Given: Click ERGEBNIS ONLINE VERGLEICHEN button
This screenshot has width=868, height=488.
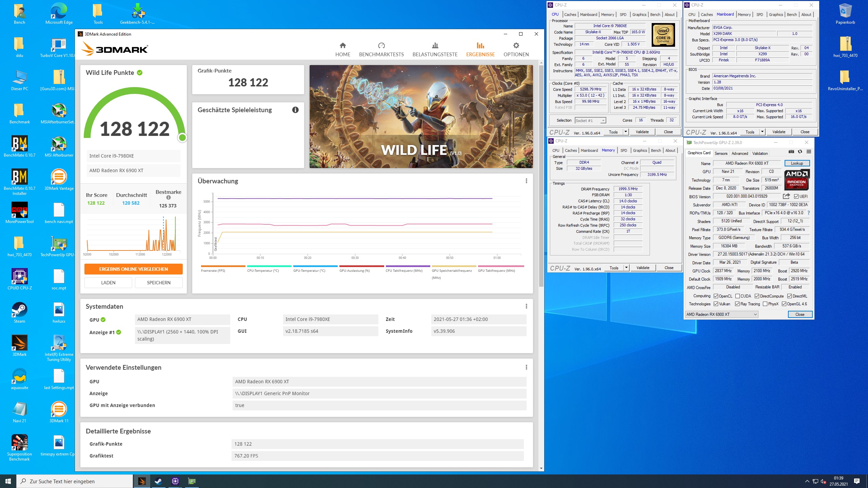Looking at the screenshot, I should point(133,269).
